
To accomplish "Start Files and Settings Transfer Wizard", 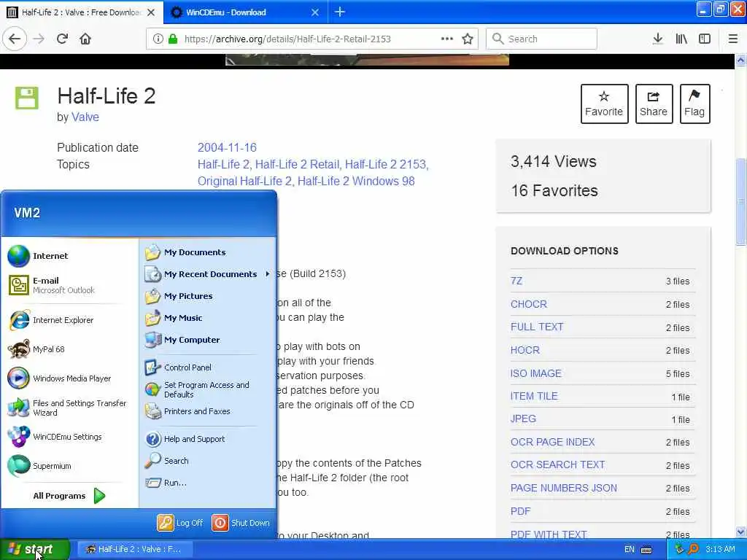I will [69, 408].
